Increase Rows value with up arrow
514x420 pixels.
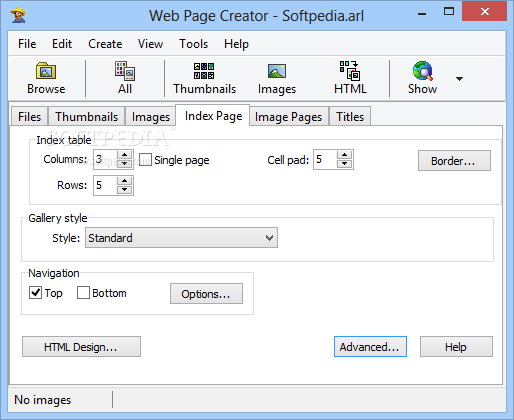pyautogui.click(x=125, y=181)
